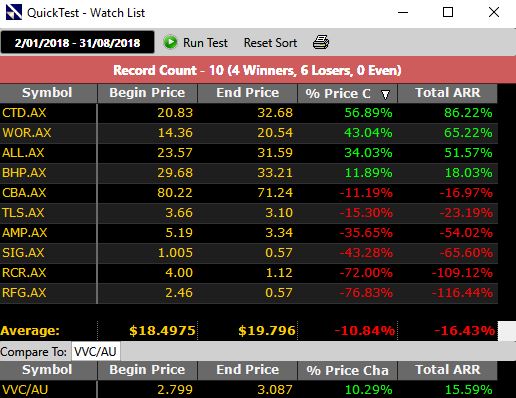
Task: Minimize the QuickTest window
Action: [403, 12]
